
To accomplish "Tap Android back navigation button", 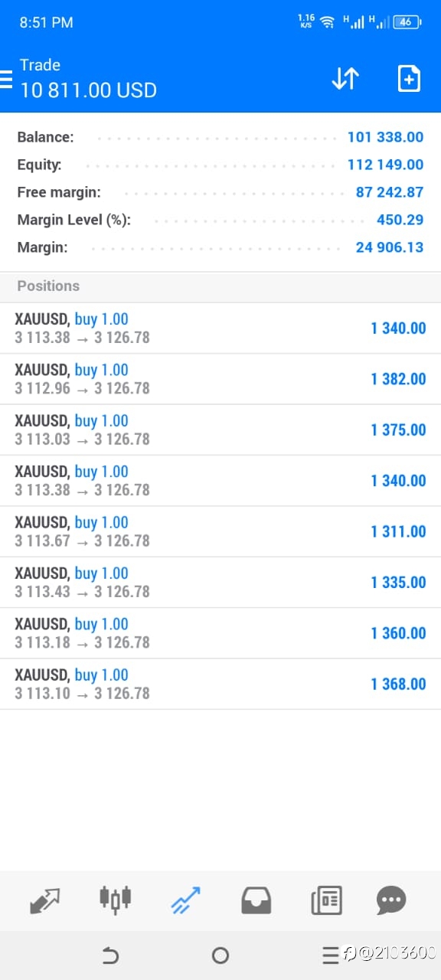I will pyautogui.click(x=110, y=955).
